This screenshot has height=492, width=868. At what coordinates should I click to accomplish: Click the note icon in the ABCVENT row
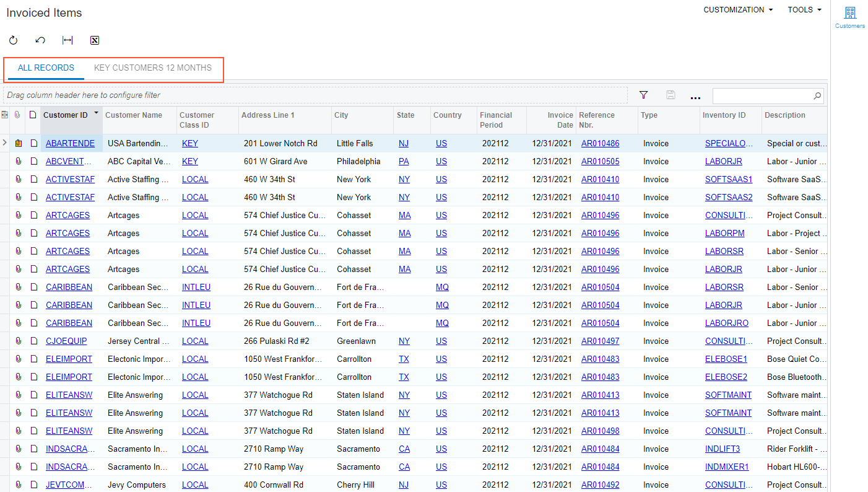click(33, 162)
